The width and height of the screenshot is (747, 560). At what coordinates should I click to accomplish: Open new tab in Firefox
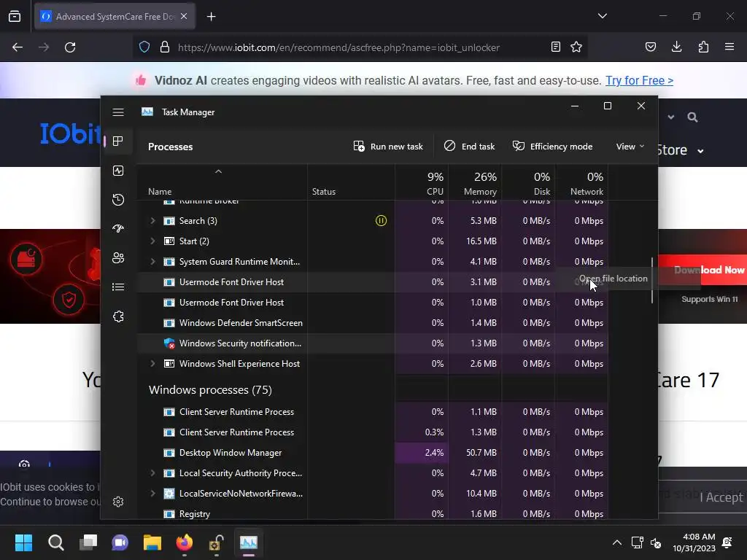tap(212, 17)
